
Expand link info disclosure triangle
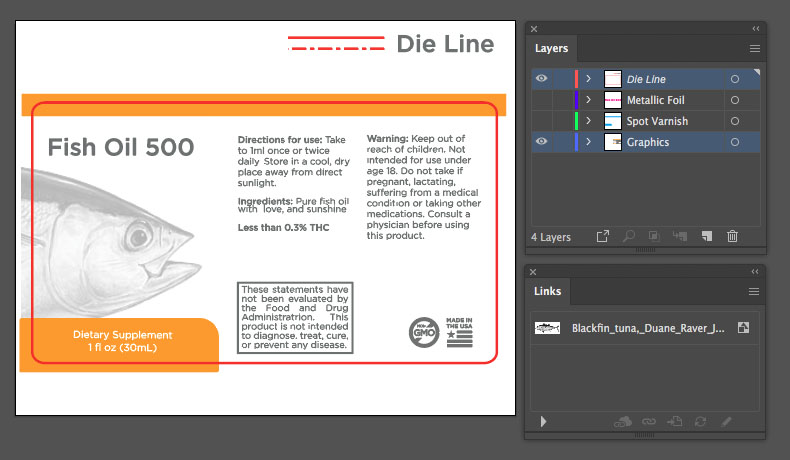(x=543, y=421)
